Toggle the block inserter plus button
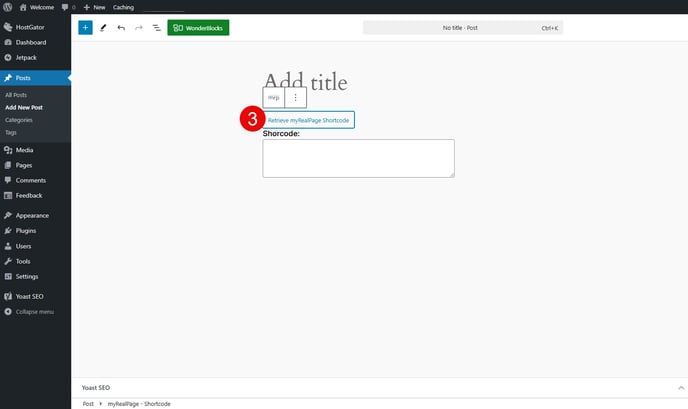 [x=86, y=28]
